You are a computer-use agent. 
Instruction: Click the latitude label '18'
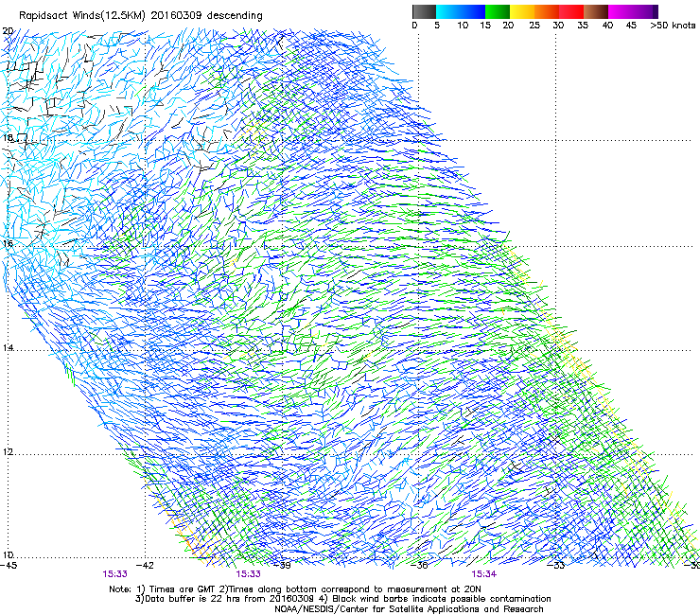(8, 137)
